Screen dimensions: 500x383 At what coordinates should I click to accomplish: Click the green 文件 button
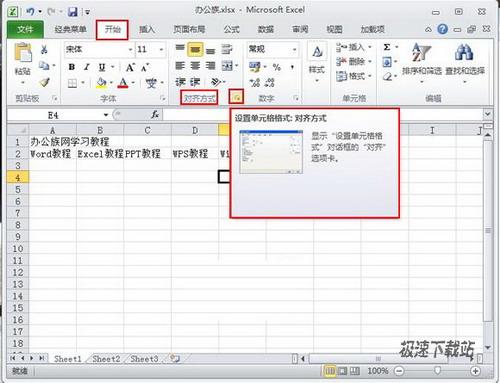[25, 30]
